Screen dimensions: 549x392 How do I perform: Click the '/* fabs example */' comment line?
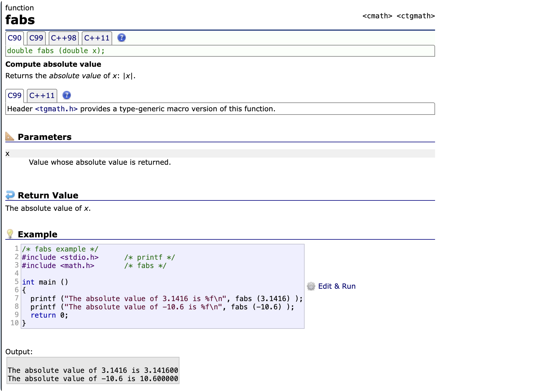click(60, 249)
